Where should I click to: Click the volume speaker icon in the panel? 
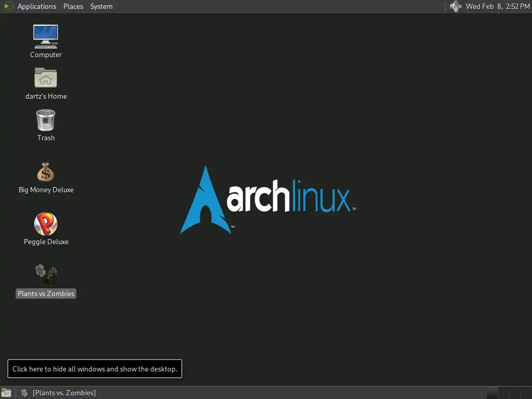coord(455,6)
